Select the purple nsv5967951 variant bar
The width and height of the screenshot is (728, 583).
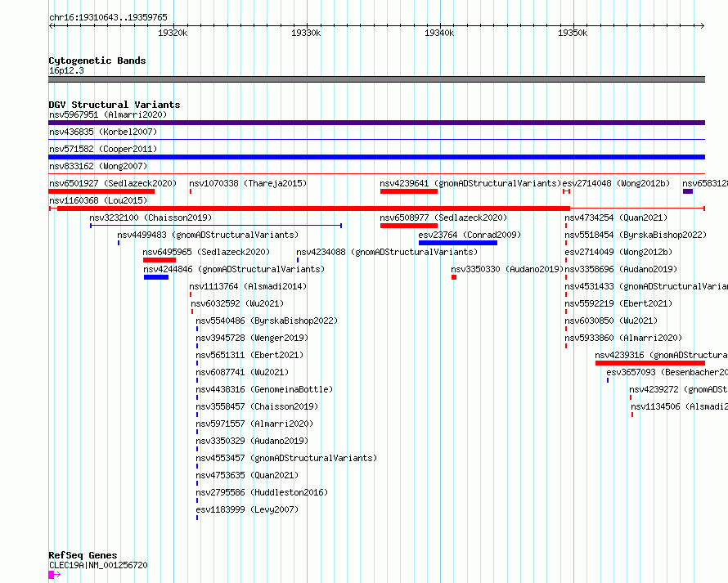pyautogui.click(x=376, y=123)
